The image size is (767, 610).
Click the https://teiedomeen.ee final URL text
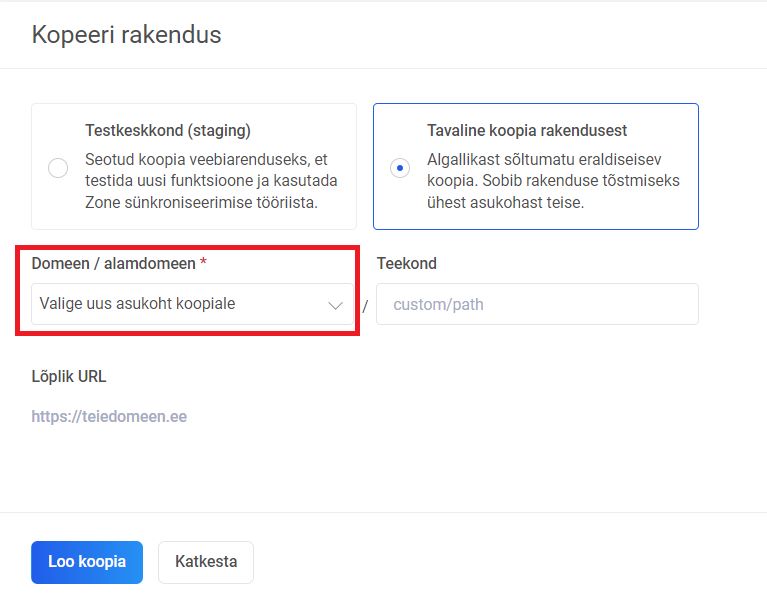109,416
